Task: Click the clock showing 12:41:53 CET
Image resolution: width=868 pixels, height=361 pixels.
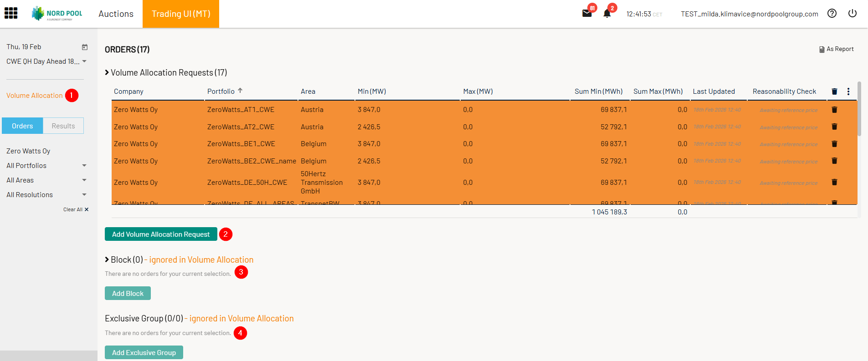Action: [644, 14]
